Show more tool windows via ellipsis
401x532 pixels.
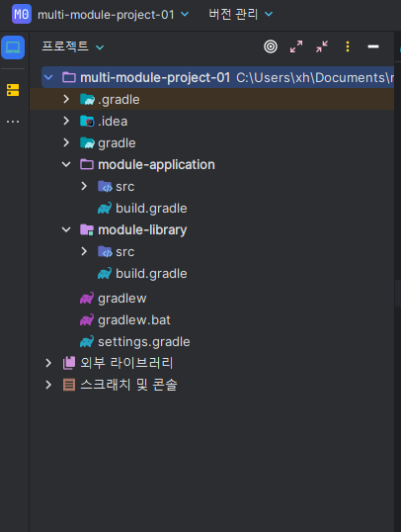13,122
